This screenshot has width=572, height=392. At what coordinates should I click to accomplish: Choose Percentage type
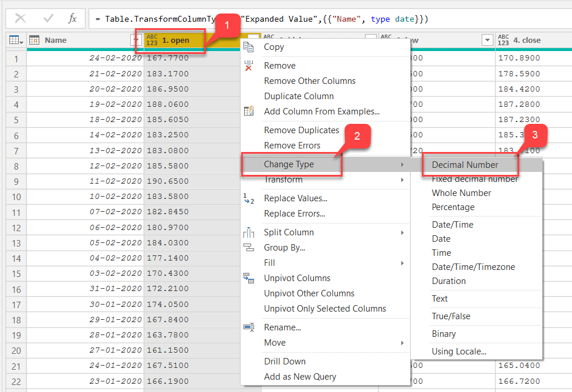point(453,207)
